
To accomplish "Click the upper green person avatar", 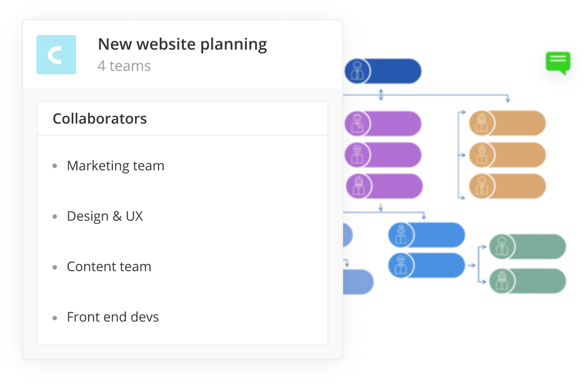I will (502, 247).
